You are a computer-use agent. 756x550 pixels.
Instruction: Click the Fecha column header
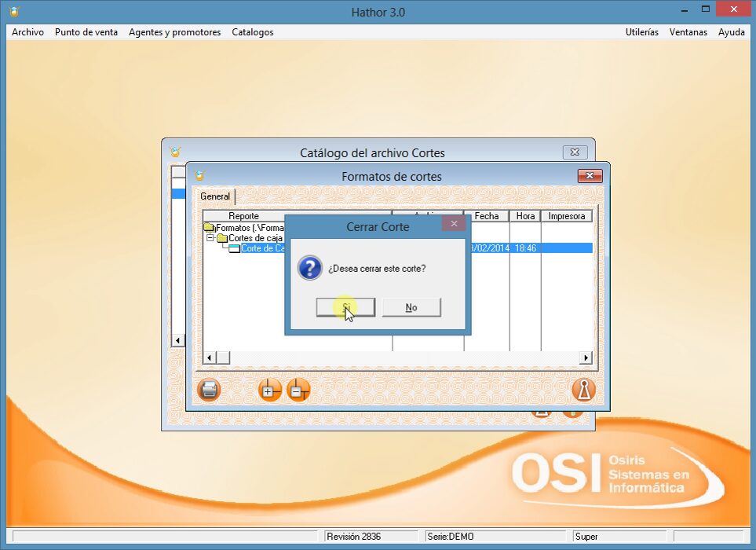click(x=487, y=216)
